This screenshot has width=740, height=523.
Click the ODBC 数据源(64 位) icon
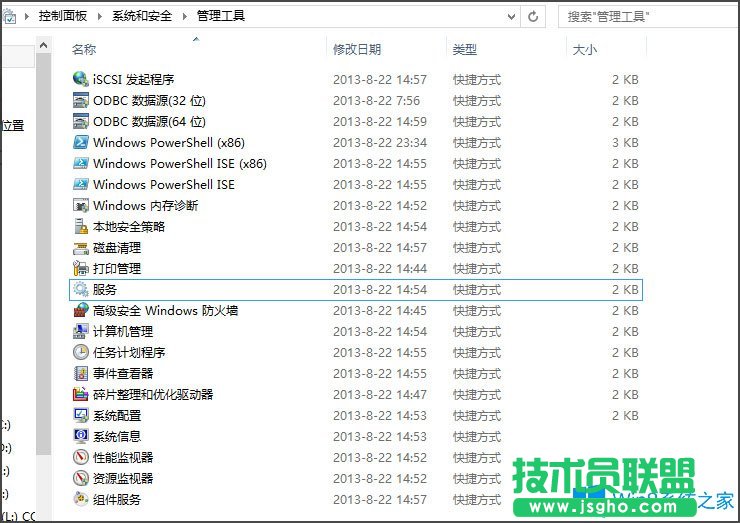(x=81, y=121)
